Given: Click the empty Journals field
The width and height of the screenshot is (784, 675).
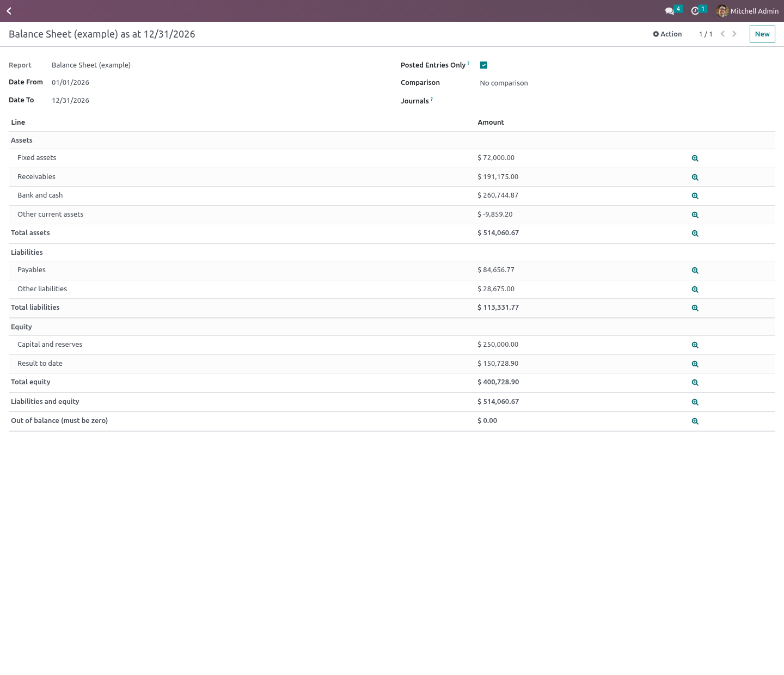Looking at the screenshot, I should point(626,101).
